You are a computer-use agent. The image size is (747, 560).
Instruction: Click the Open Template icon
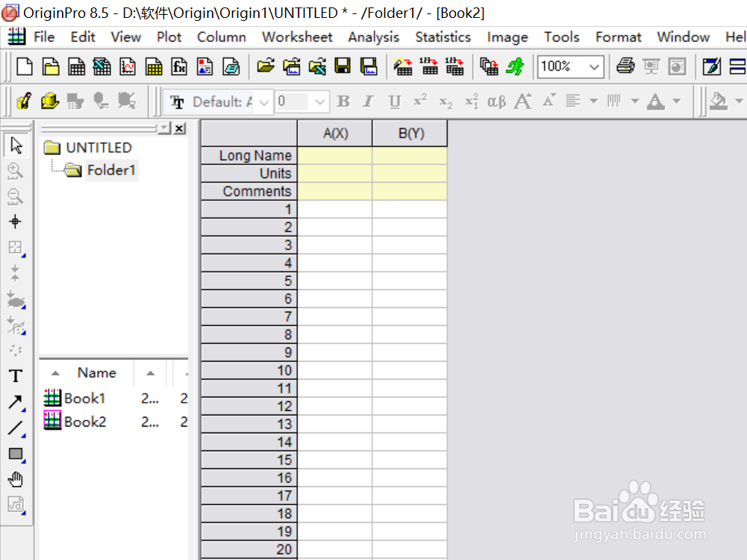coord(292,66)
